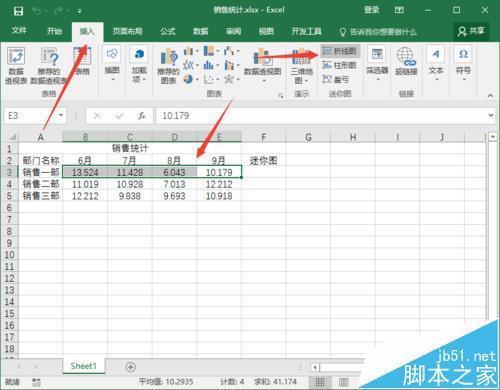This screenshot has height=390, width=500.
Task: Click the Select All corner triangle
Action: pos(12,137)
